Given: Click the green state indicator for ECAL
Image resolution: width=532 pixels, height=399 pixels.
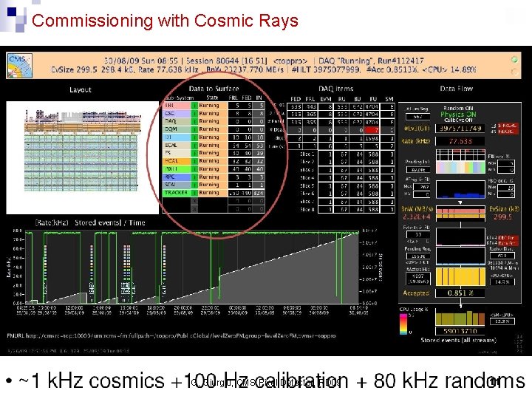Looking at the screenshot, I should coord(194,146).
